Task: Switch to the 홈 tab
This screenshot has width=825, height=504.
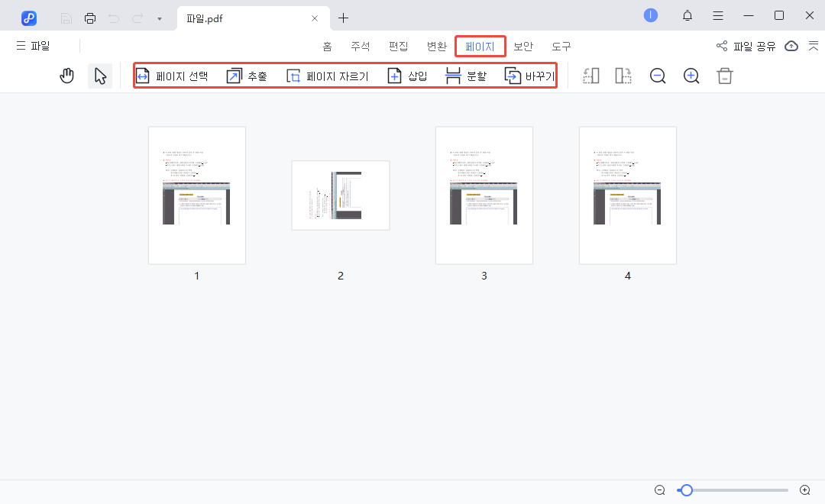Action: [x=327, y=47]
